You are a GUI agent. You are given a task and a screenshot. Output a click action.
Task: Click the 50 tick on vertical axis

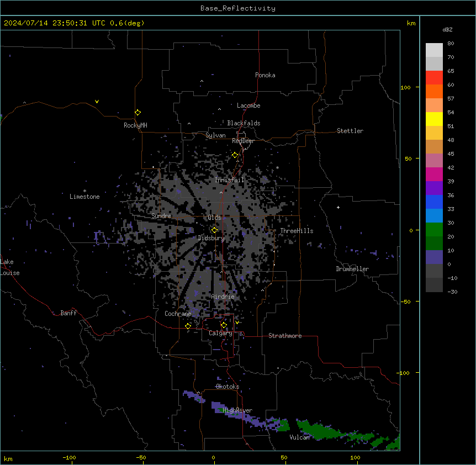point(408,158)
